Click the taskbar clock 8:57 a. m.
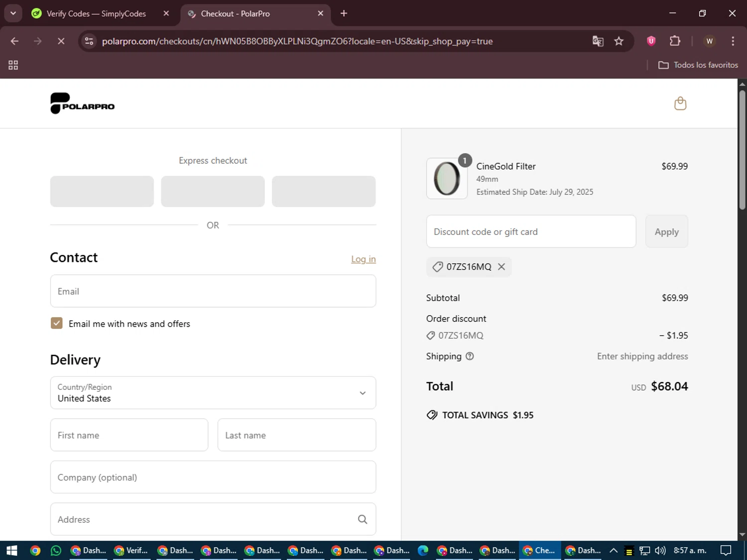The width and height of the screenshot is (747, 560). [690, 551]
